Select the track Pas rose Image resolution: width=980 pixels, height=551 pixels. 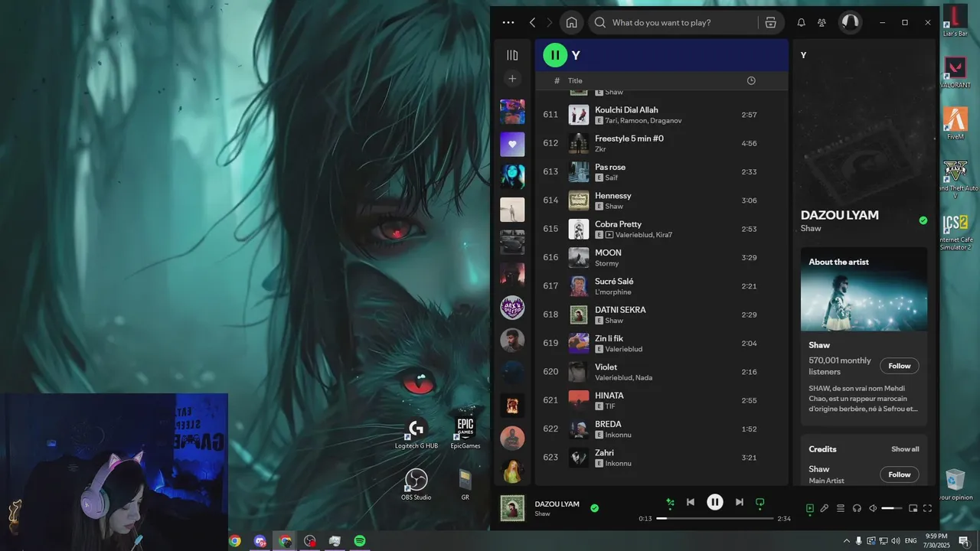coord(661,172)
